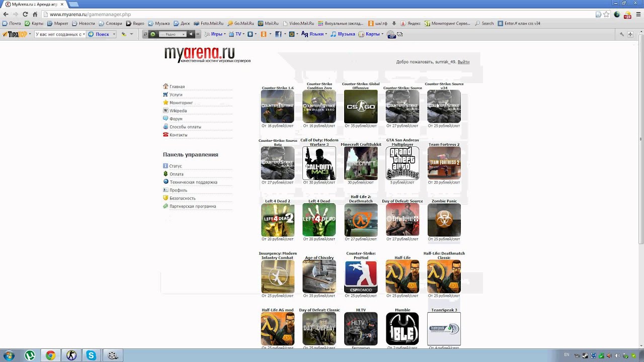Viewport: 644px width, 362px height.
Task: Reload the page
Action: pos(25,15)
